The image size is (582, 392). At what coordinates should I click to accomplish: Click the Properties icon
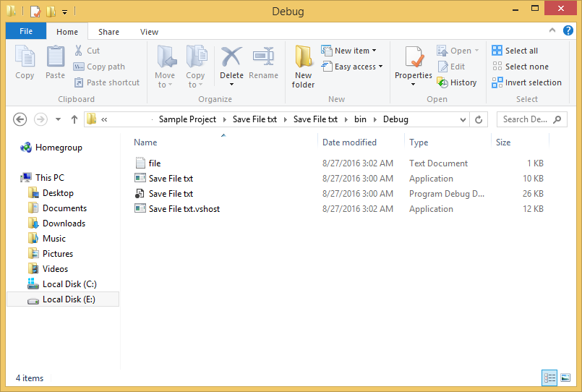click(x=414, y=57)
